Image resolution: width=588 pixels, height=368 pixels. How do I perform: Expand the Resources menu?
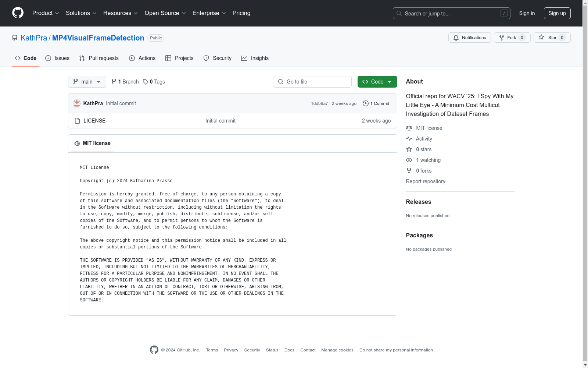tap(121, 13)
